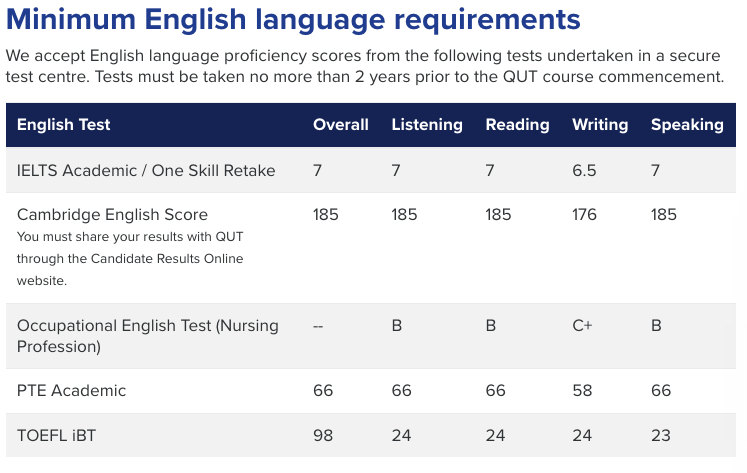
Task: Click the 'Writing' column header
Action: pos(600,125)
